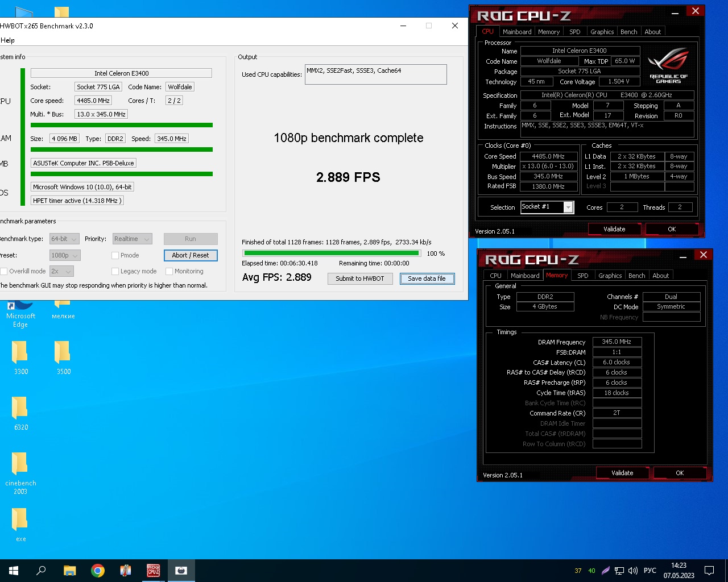Open the 3500 desktop folder
This screenshot has height=582, width=728.
point(63,357)
